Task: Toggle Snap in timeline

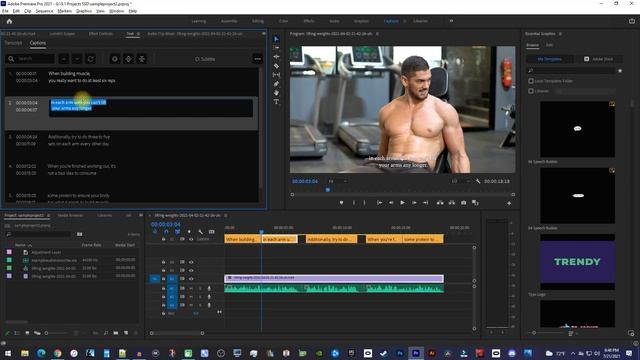Action: [166, 231]
